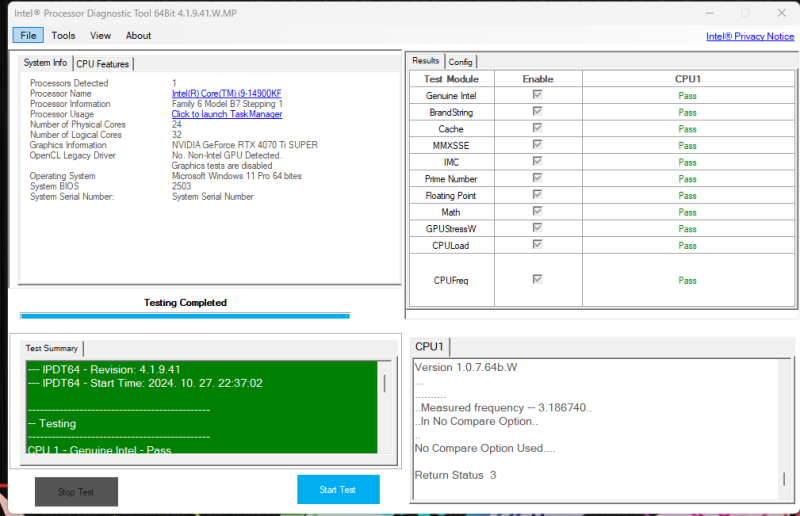Click to launch Task Manager link
Viewport: 800px width, 516px height.
click(227, 114)
